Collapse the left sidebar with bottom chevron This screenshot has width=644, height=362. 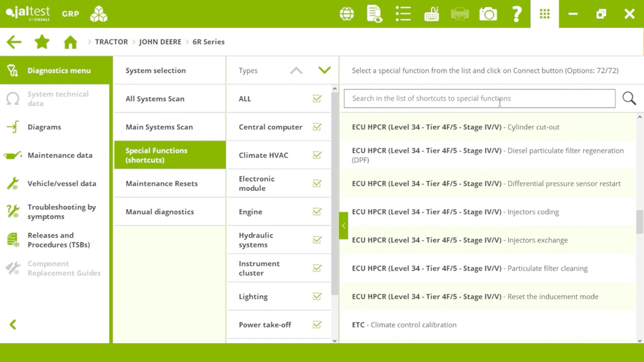tap(13, 324)
